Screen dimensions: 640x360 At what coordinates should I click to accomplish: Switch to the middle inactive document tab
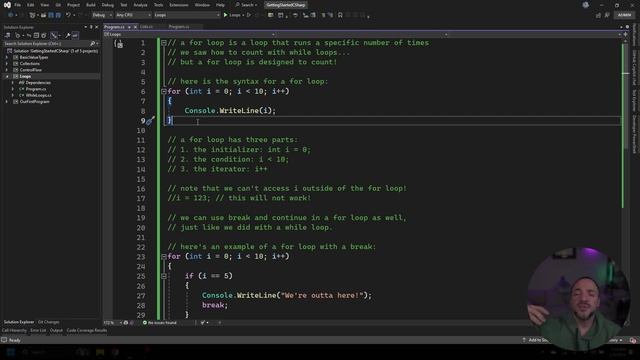point(147,27)
